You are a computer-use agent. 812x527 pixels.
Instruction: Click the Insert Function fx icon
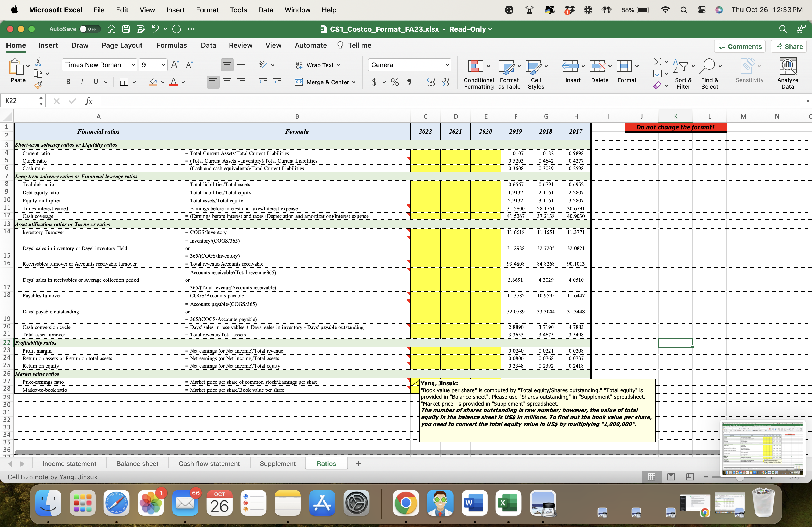[x=89, y=101]
